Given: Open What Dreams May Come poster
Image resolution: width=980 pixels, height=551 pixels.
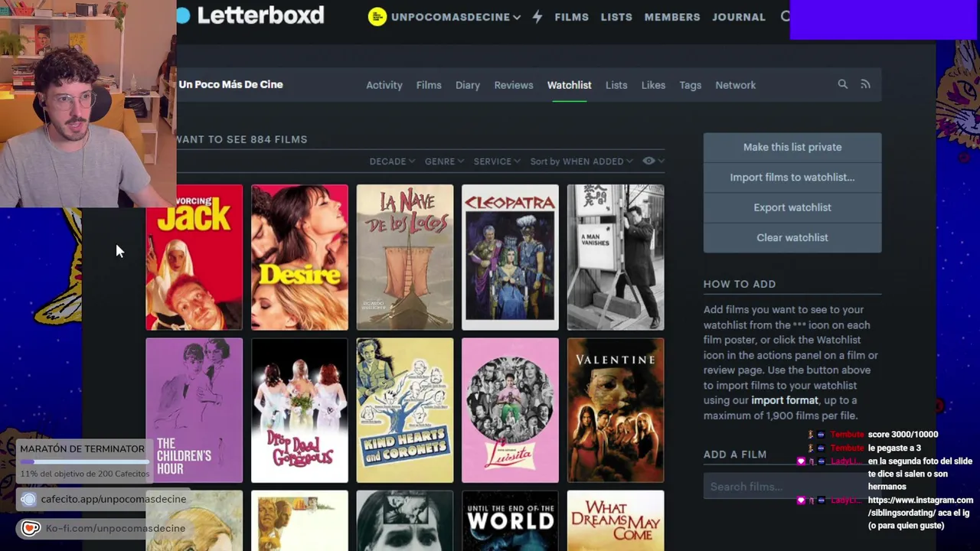Looking at the screenshot, I should pyautogui.click(x=616, y=520).
